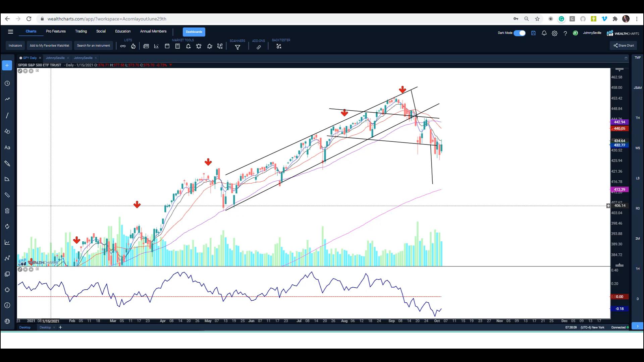
Task: Open the economic calendar icon
Action: (x=167, y=46)
